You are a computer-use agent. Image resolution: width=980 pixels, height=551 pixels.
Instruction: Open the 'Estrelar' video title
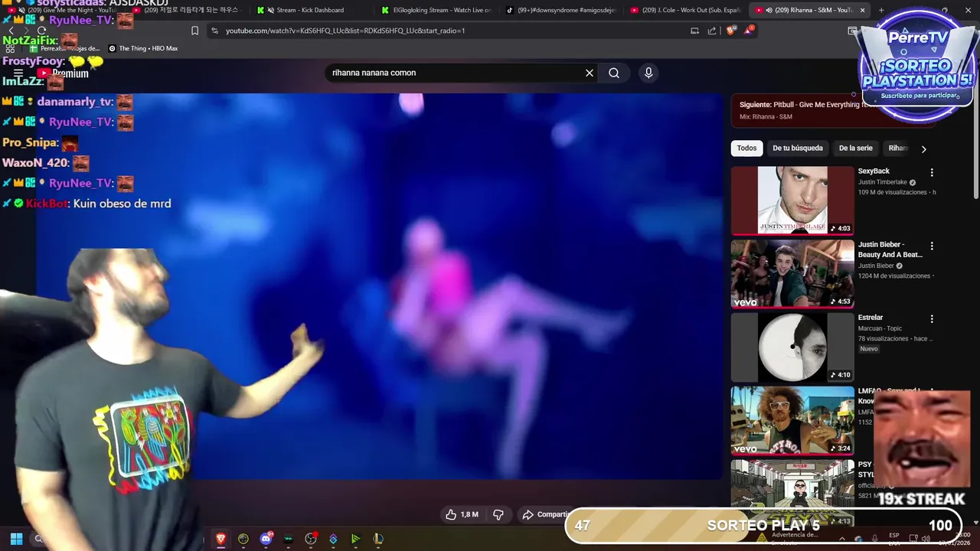point(871,318)
